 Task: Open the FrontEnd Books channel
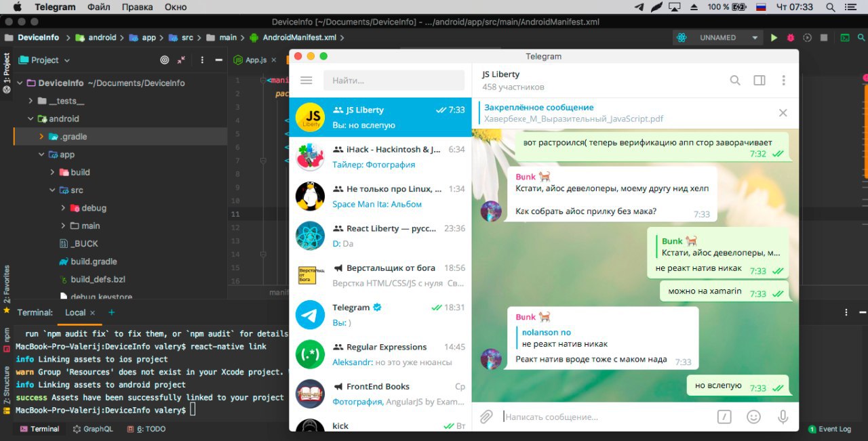[x=380, y=394]
